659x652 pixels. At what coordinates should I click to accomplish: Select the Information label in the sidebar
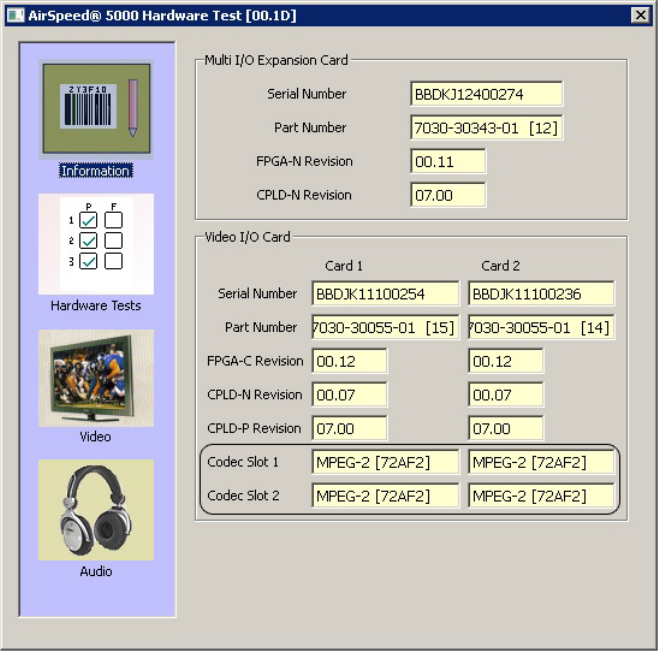(x=96, y=171)
